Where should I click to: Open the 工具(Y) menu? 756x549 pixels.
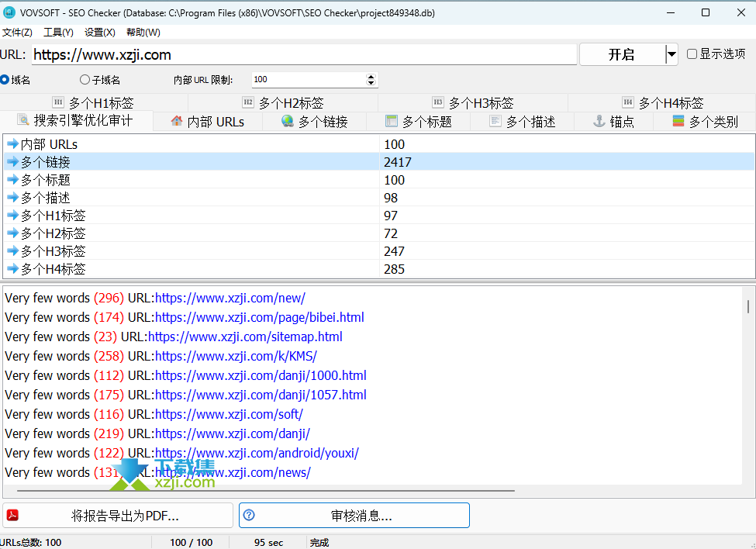point(58,33)
